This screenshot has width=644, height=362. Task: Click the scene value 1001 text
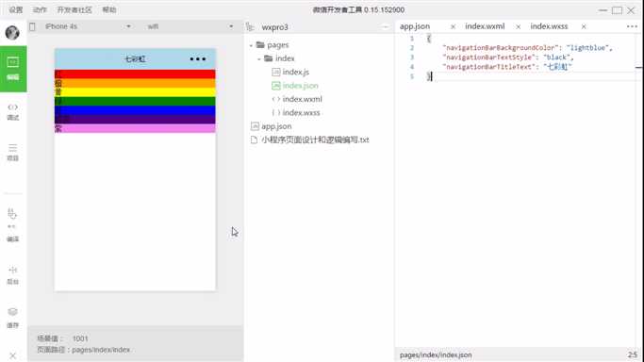click(x=80, y=338)
